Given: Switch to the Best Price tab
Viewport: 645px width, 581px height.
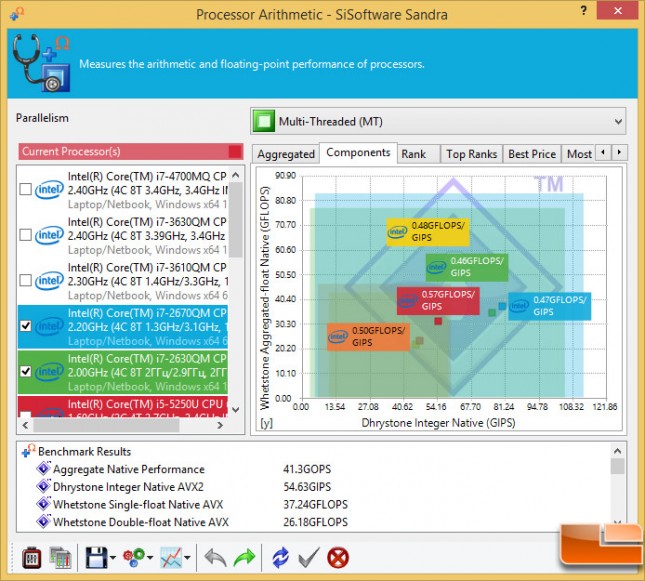Looking at the screenshot, I should 532,154.
